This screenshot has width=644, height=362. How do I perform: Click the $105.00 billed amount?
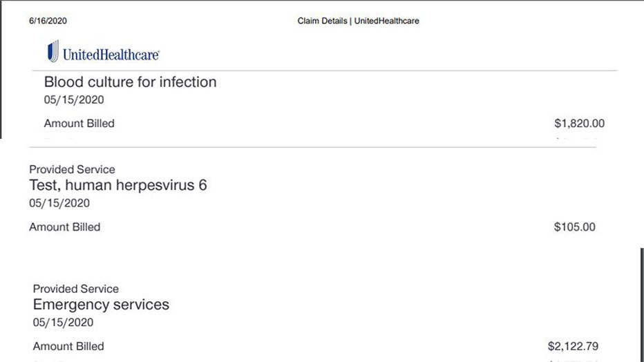coord(574,227)
